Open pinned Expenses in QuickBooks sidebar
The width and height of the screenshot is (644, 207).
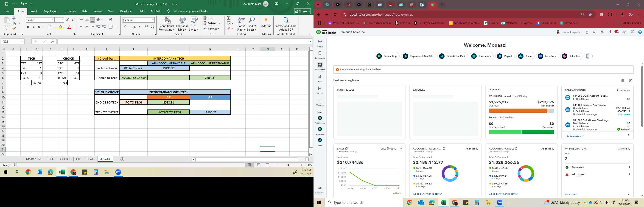[320, 131]
